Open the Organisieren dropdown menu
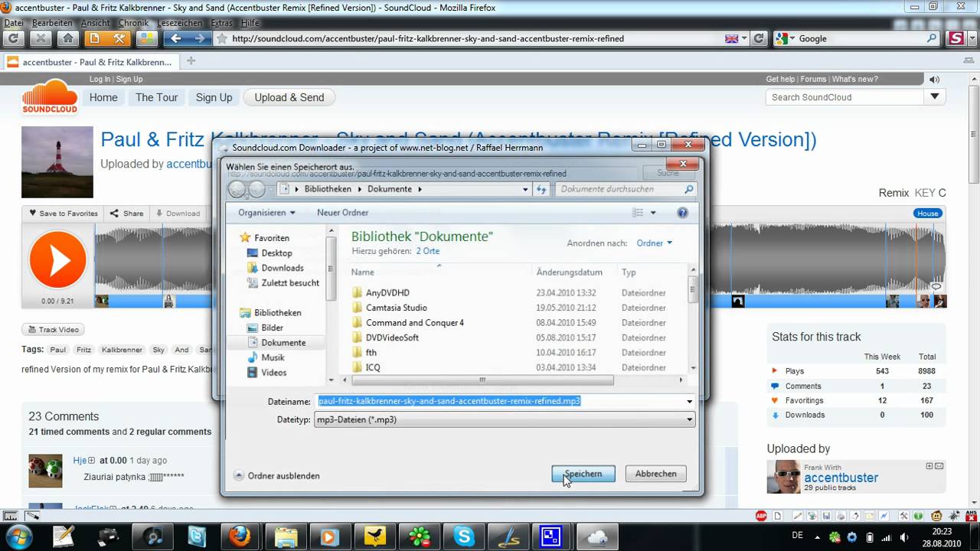980x551 pixels. 266,213
